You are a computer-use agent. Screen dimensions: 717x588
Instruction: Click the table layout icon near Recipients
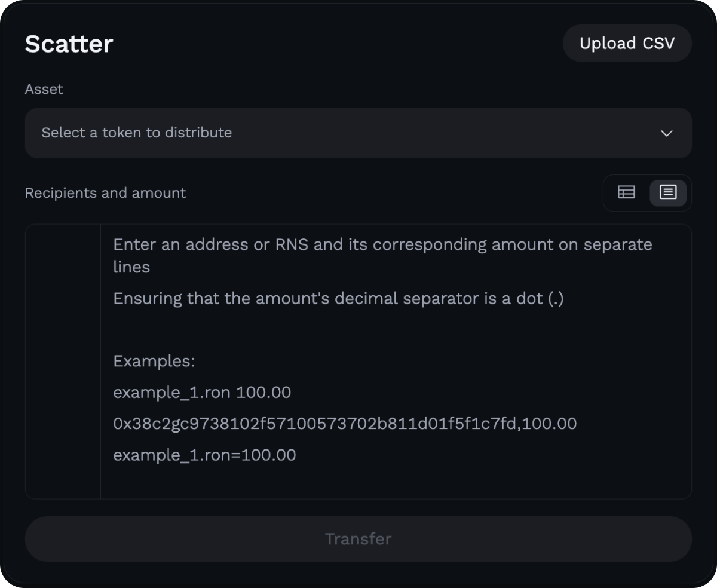[x=626, y=192]
